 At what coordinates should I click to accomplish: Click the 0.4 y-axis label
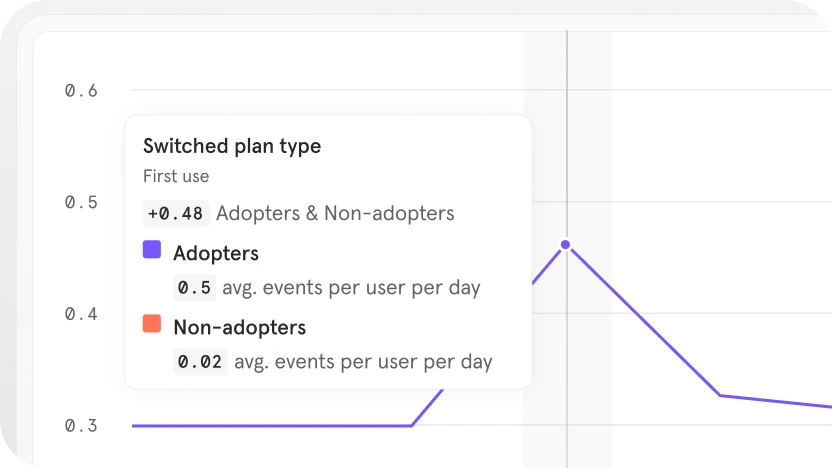click(81, 314)
